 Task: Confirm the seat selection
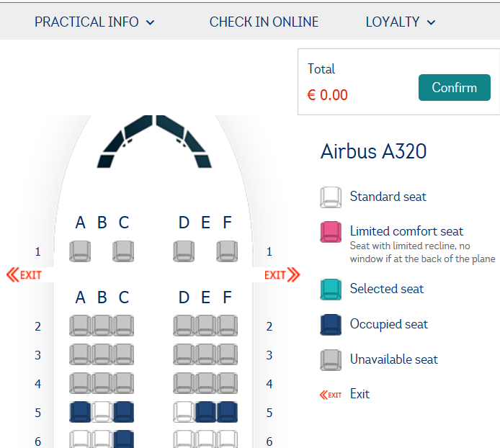coord(455,87)
